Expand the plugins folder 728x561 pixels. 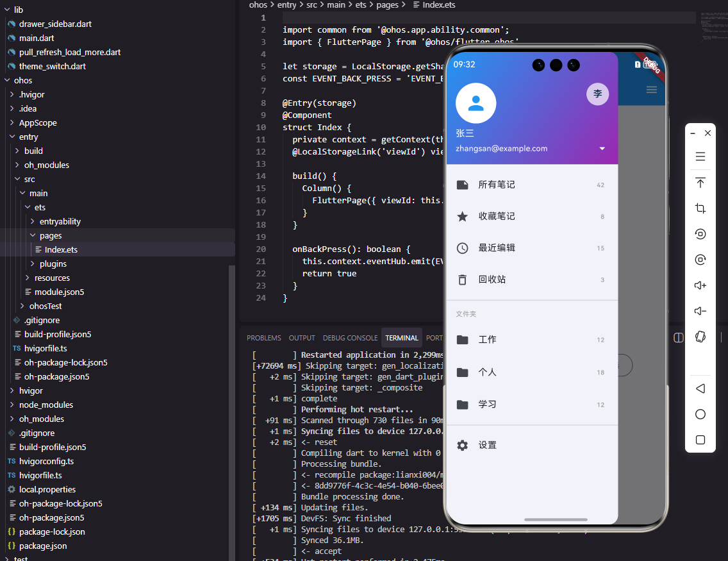(x=33, y=264)
